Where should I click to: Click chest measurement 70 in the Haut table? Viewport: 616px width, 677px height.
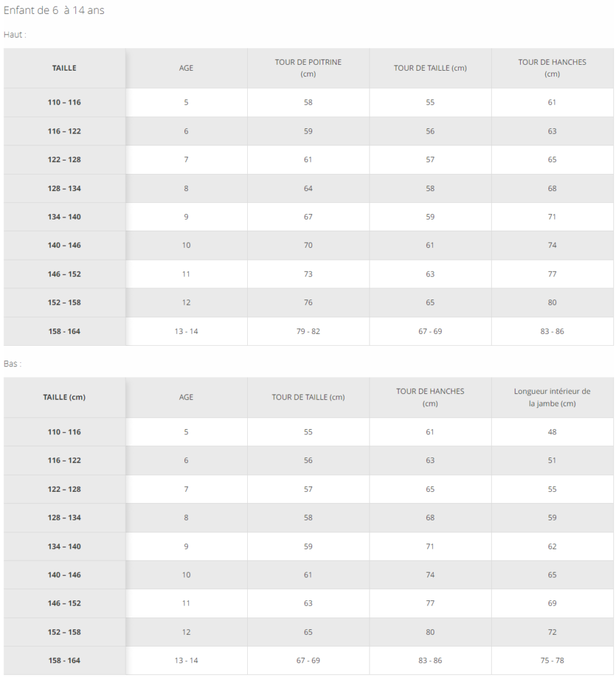308,245
